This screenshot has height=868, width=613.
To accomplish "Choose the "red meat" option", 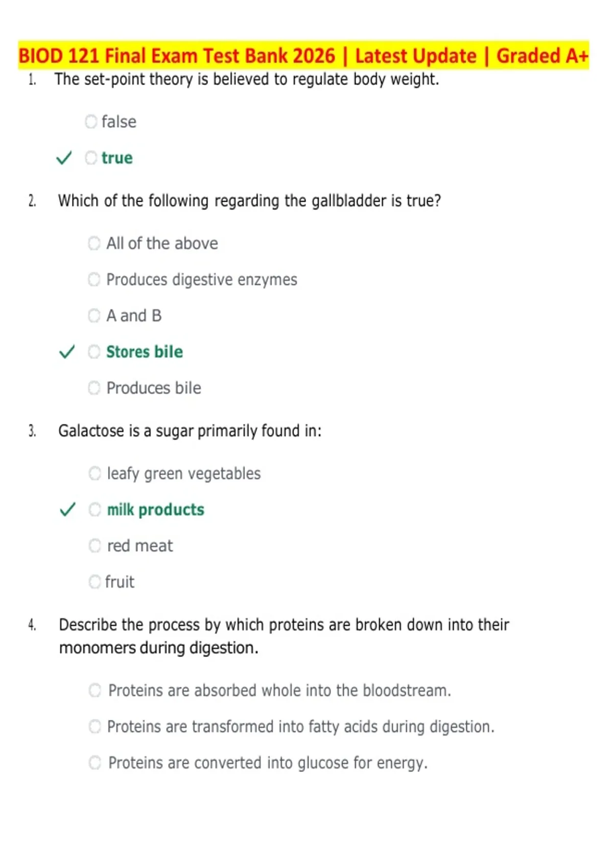I will coord(95,546).
